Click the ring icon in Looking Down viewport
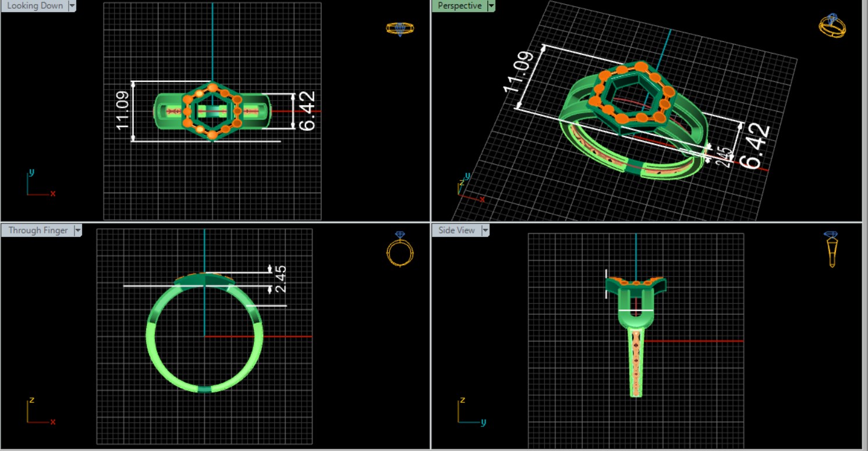The height and width of the screenshot is (451, 868). [x=400, y=29]
